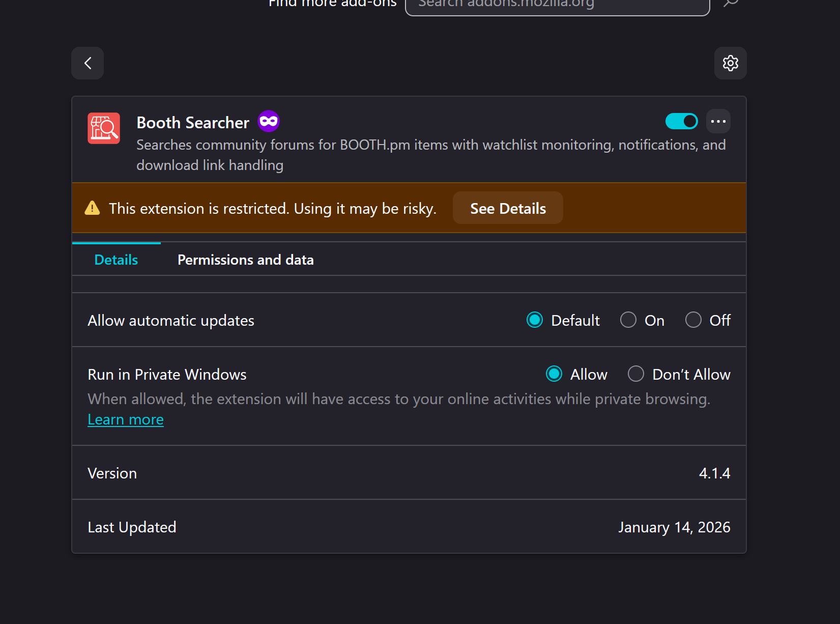Go back using the left arrow button
This screenshot has height=624, width=840.
88,63
